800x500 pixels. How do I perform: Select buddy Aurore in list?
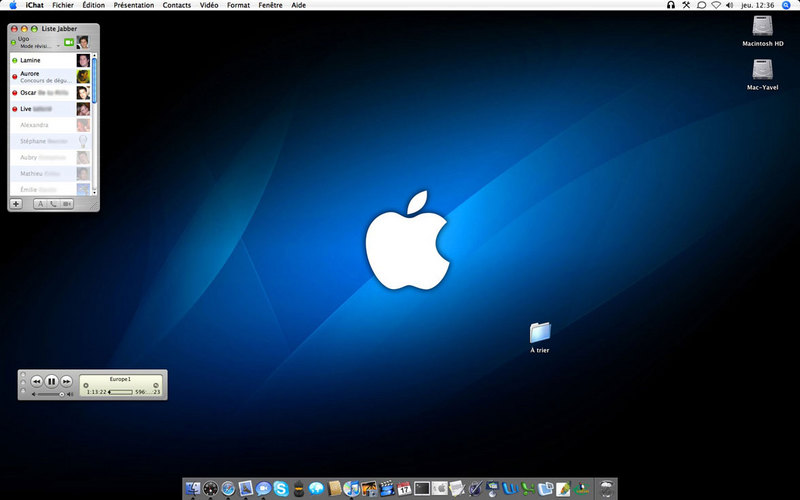(50, 77)
